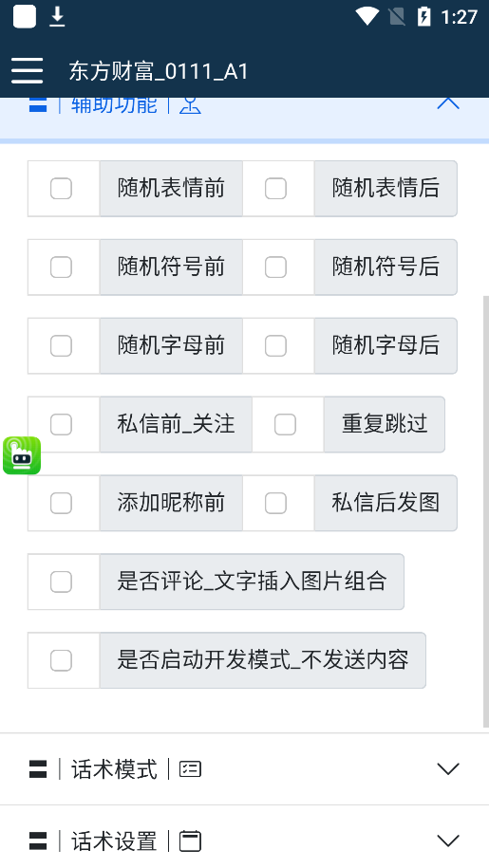This screenshot has width=489, height=868.
Task: Tap the stacked bars icon before 话术模式
Action: [38, 769]
